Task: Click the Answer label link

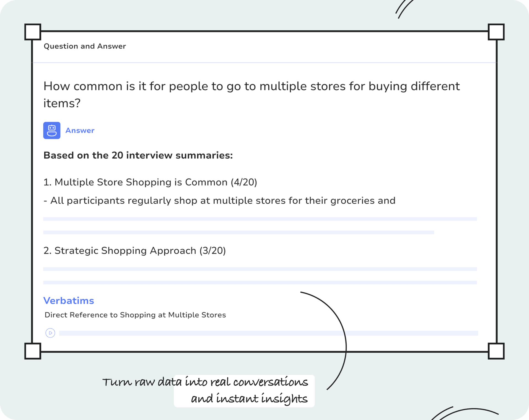Action: 80,130
